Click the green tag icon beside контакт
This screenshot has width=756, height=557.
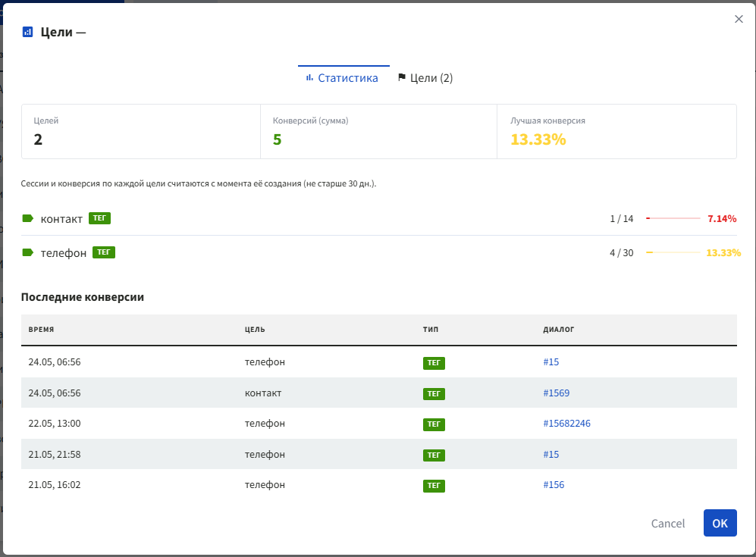click(x=28, y=218)
